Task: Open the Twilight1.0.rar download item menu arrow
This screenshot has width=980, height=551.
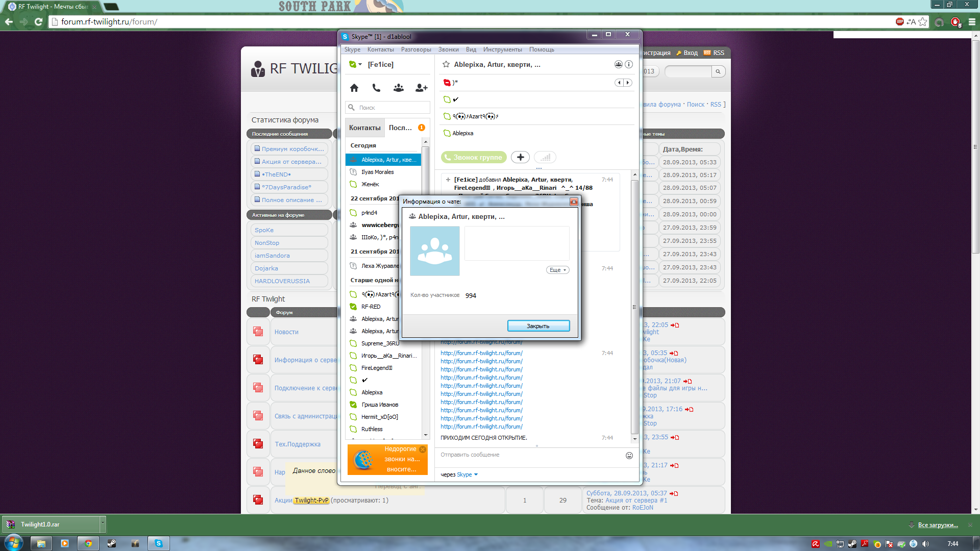Action: pos(103,523)
